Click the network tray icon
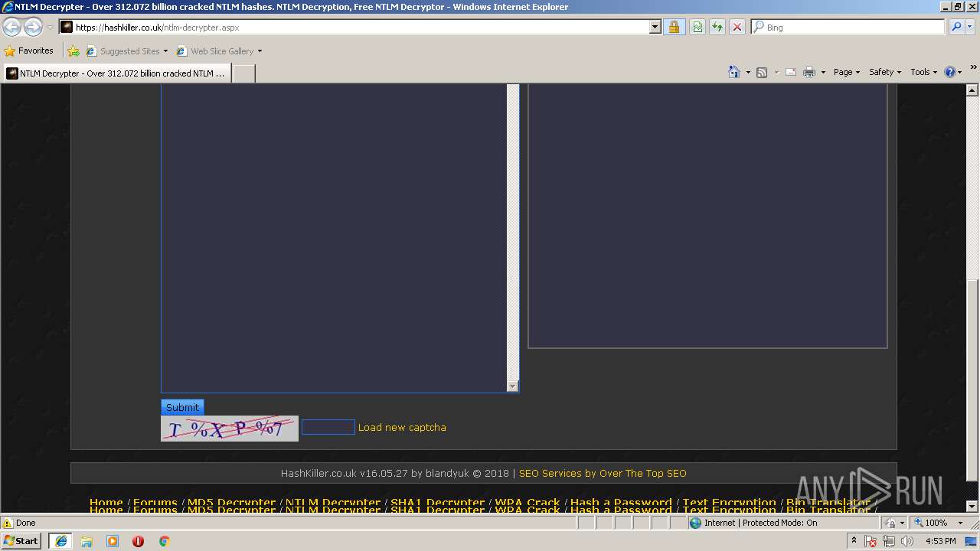The width and height of the screenshot is (980, 551). [x=889, y=541]
